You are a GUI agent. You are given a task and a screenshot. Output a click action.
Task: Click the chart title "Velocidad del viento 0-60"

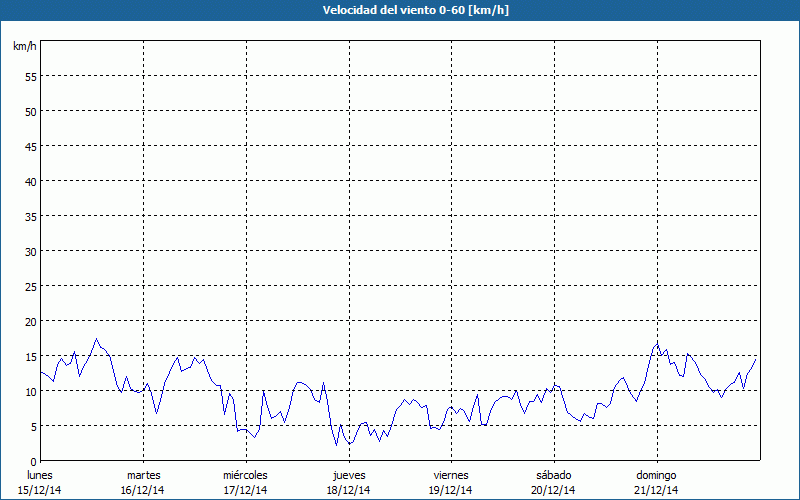pos(399,11)
